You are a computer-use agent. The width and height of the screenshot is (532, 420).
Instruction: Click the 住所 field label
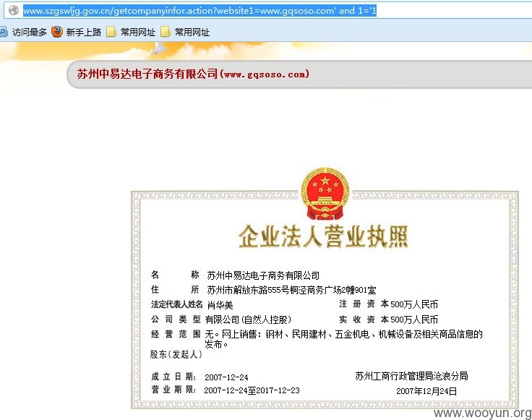click(175, 289)
